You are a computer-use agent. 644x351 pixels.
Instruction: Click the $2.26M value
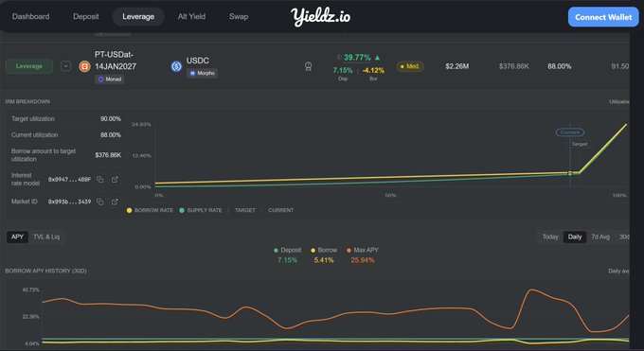pyautogui.click(x=457, y=66)
